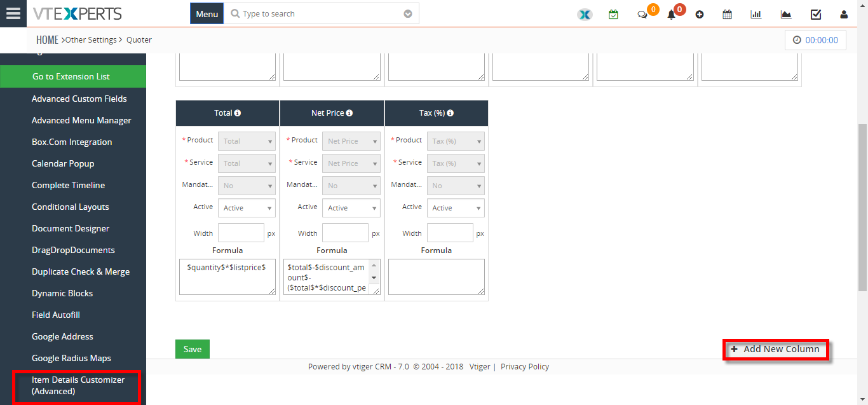Open Item Details Customizer (Advanced)
Image resolution: width=868 pixels, height=405 pixels.
pyautogui.click(x=78, y=385)
